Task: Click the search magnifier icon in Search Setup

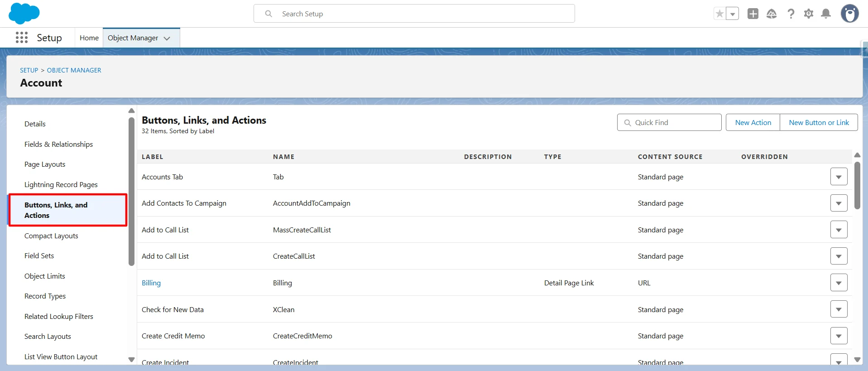Action: (269, 14)
